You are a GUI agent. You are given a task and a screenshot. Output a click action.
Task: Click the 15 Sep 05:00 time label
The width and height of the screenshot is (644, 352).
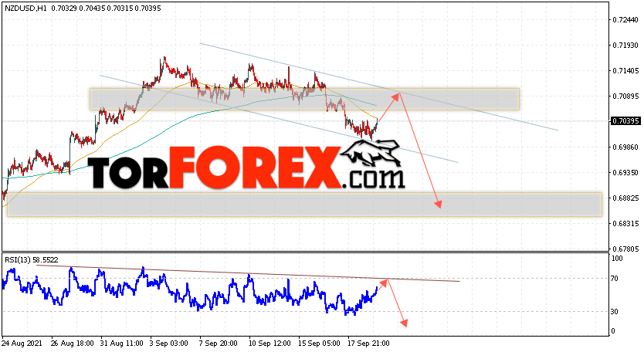click(x=319, y=343)
